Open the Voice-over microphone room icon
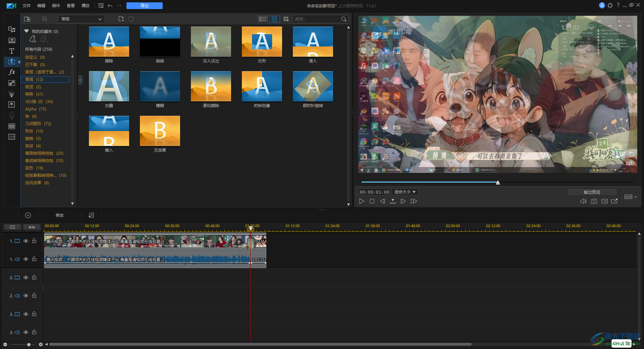Screen dimensions: 644x349 tap(12, 115)
